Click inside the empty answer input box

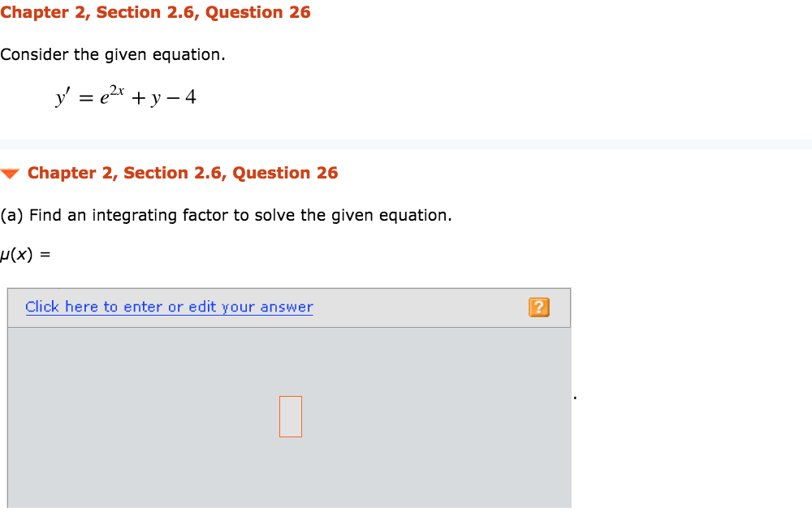pyautogui.click(x=290, y=415)
